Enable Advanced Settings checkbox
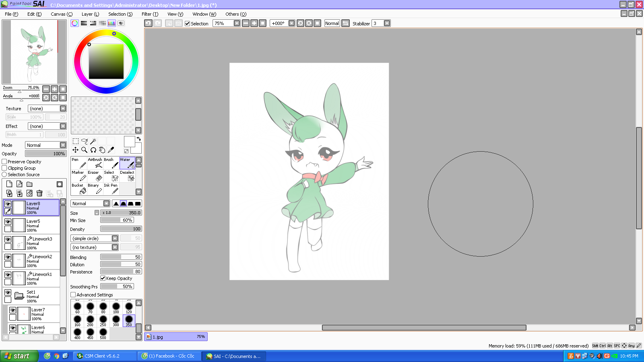 [x=73, y=295]
